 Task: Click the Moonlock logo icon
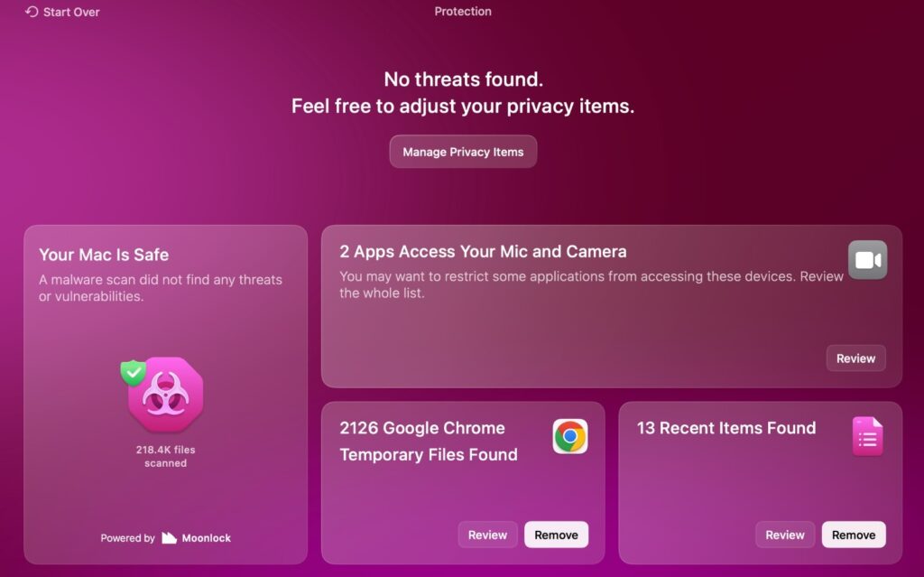point(169,538)
